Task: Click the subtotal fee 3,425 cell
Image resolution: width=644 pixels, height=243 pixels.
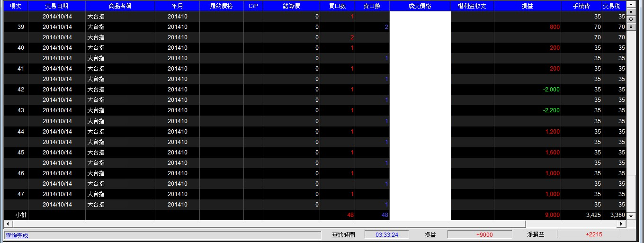Action: pyautogui.click(x=593, y=215)
